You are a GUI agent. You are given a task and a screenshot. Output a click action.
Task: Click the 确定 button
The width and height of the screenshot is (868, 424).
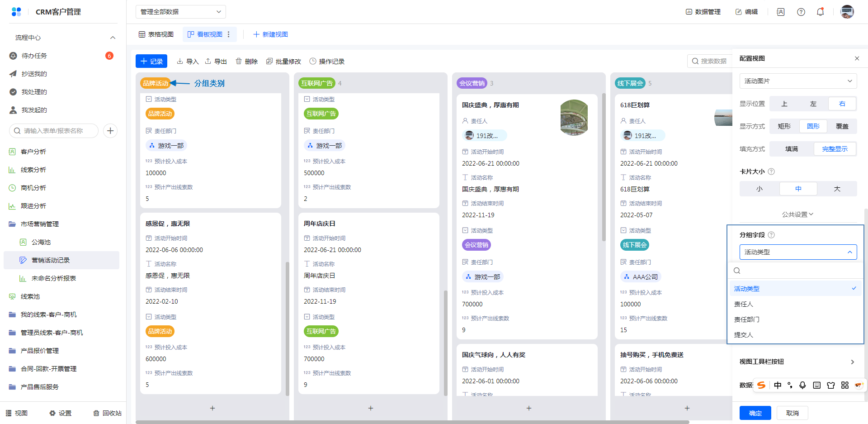click(755, 413)
